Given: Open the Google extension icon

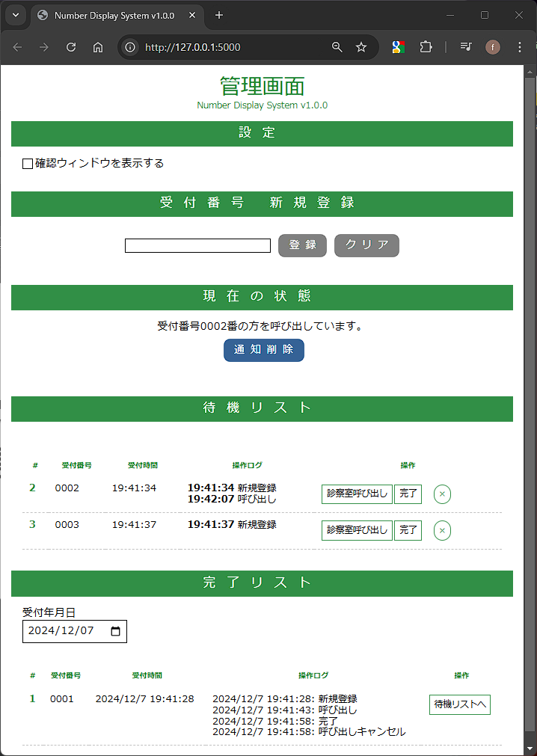Looking at the screenshot, I should [x=398, y=47].
